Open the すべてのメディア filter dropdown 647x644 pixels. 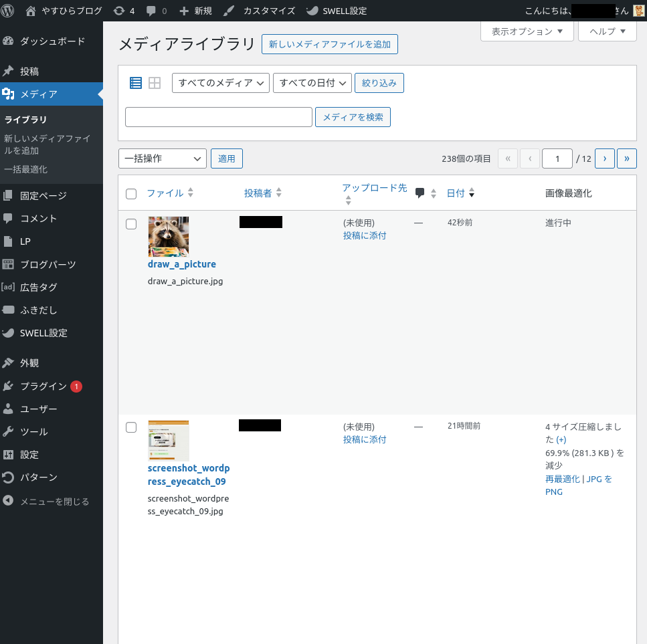click(x=221, y=83)
